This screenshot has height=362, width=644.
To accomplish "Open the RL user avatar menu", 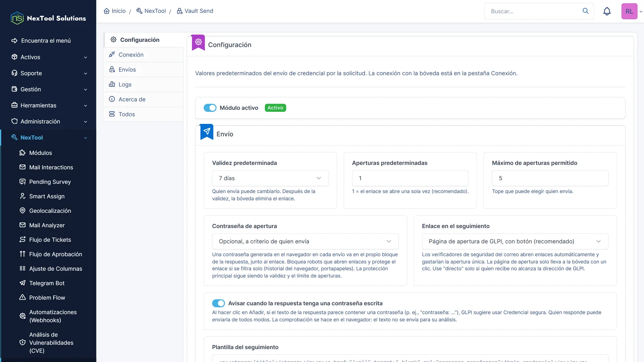I will [630, 11].
